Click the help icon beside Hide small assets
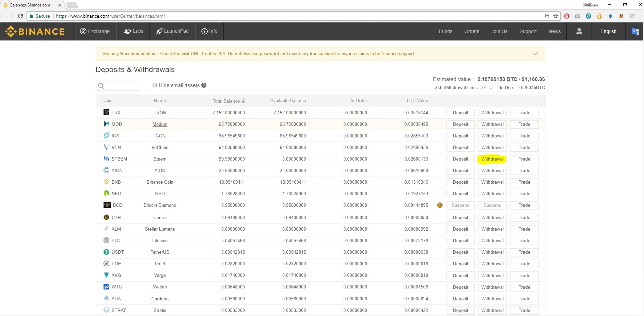 204,85
